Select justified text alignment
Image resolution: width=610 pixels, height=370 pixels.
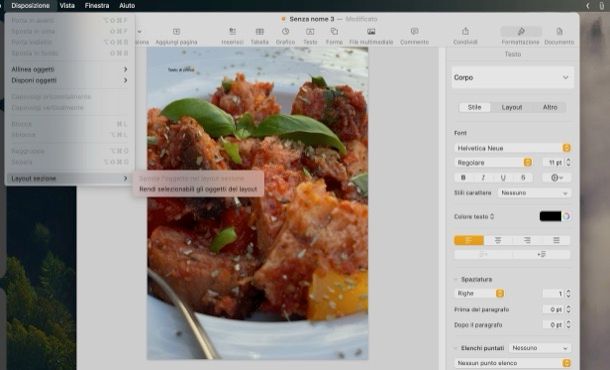(556, 240)
